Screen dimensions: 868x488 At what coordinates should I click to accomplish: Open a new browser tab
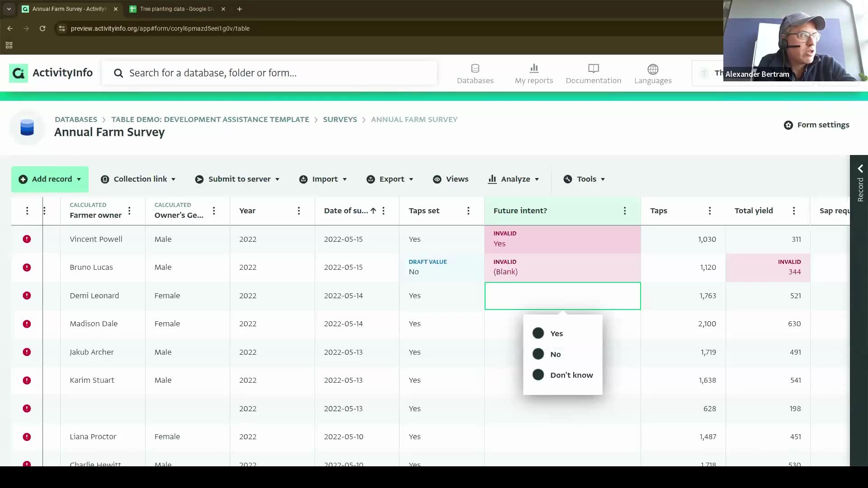point(240,9)
